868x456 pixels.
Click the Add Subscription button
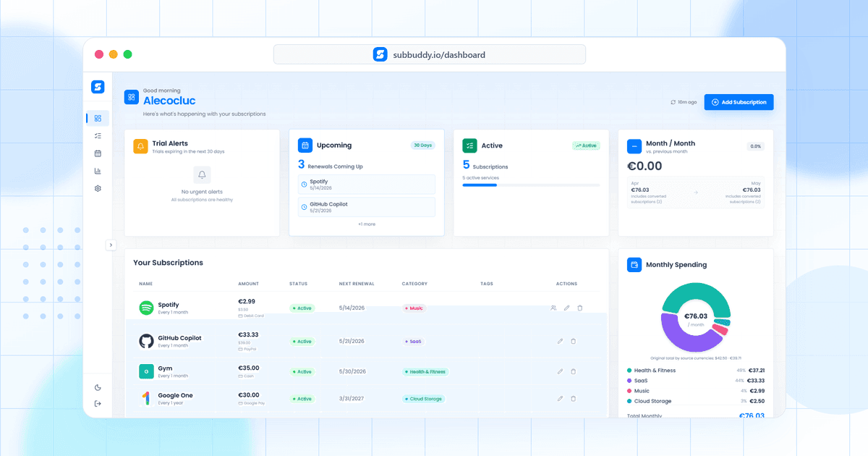coord(739,102)
